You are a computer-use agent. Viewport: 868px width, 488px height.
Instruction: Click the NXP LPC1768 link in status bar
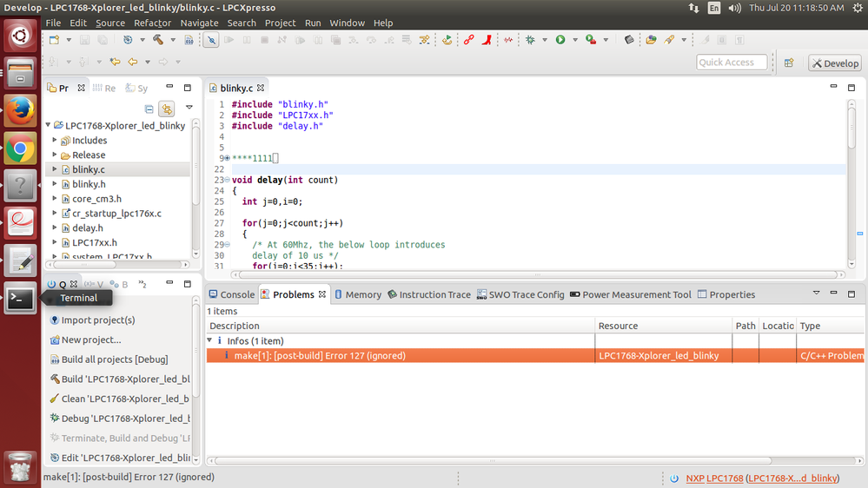[713, 478]
